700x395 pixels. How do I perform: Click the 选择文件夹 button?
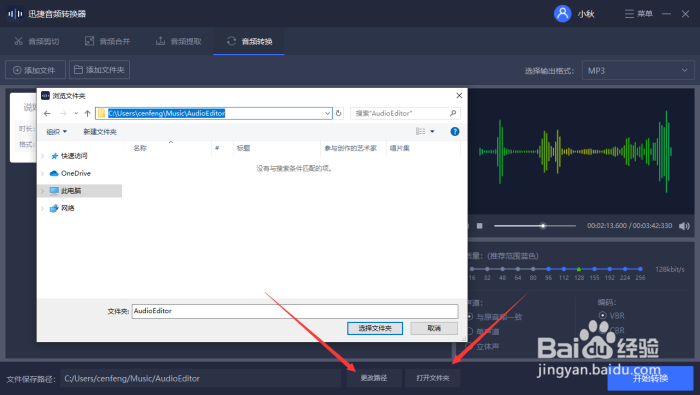click(x=375, y=328)
